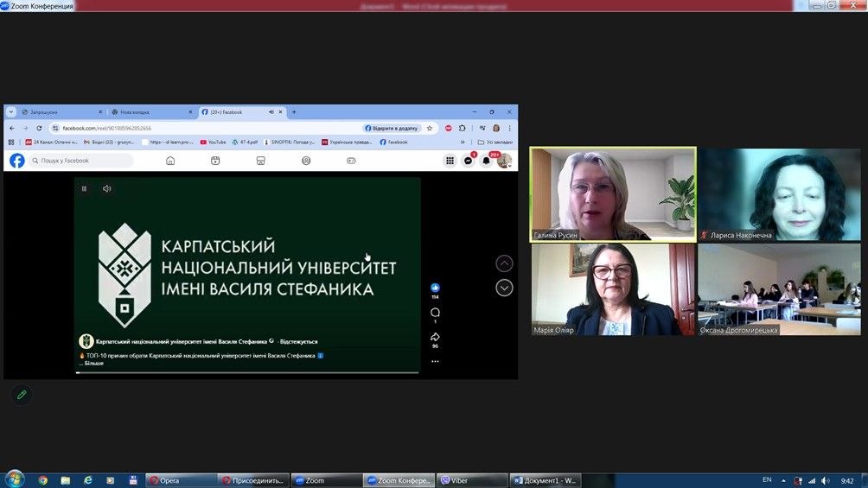The image size is (868, 488).
Task: Open Facebook Marketplace icon
Action: (260, 161)
